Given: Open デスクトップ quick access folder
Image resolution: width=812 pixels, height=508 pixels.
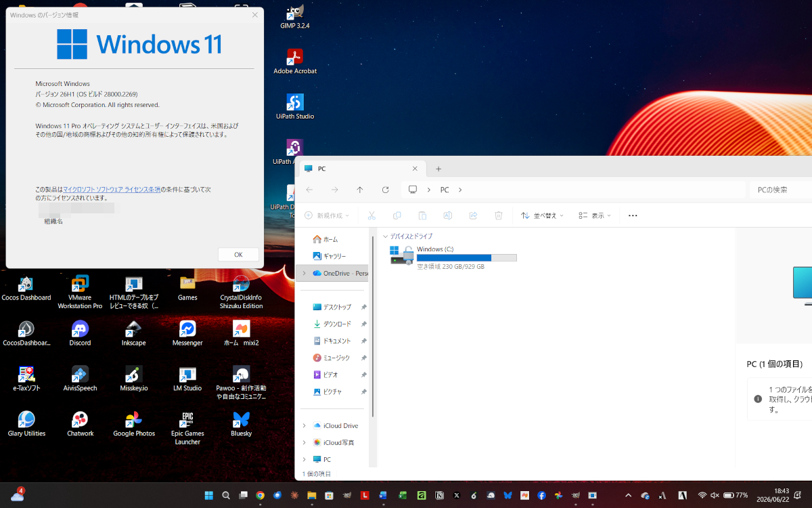Looking at the screenshot, I should (332, 307).
